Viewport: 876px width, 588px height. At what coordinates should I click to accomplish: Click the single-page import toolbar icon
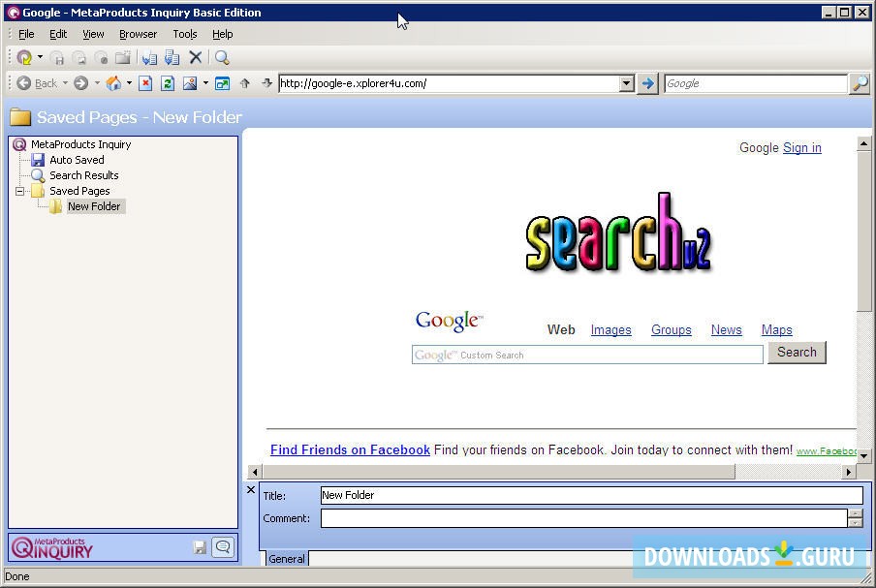click(x=149, y=57)
